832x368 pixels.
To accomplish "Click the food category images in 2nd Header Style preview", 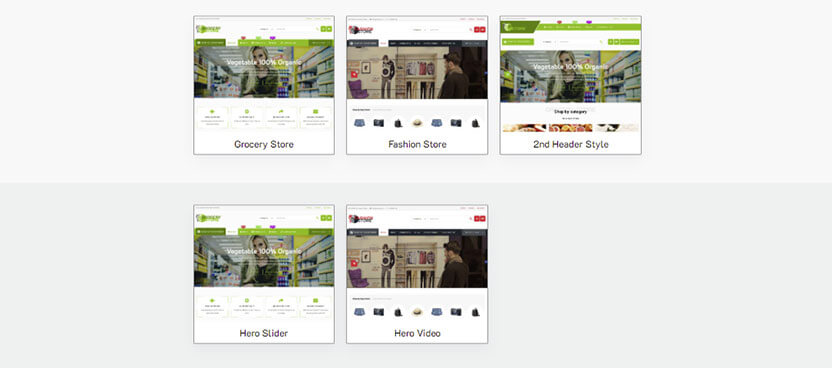I will 570,128.
